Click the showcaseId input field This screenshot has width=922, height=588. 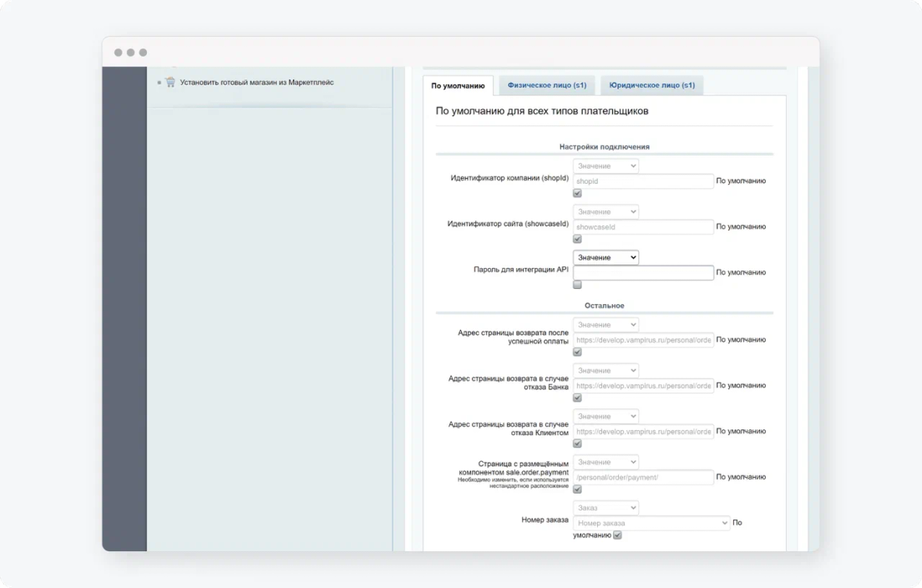pos(643,227)
